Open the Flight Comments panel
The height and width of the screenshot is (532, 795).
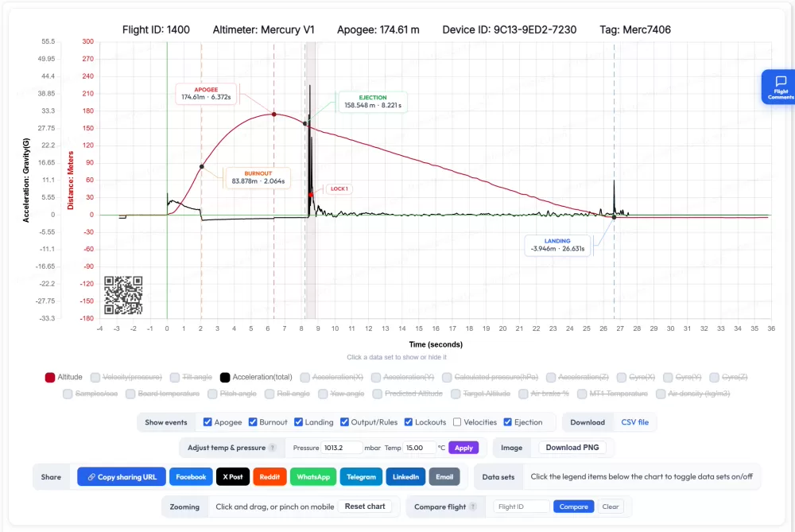click(x=780, y=87)
